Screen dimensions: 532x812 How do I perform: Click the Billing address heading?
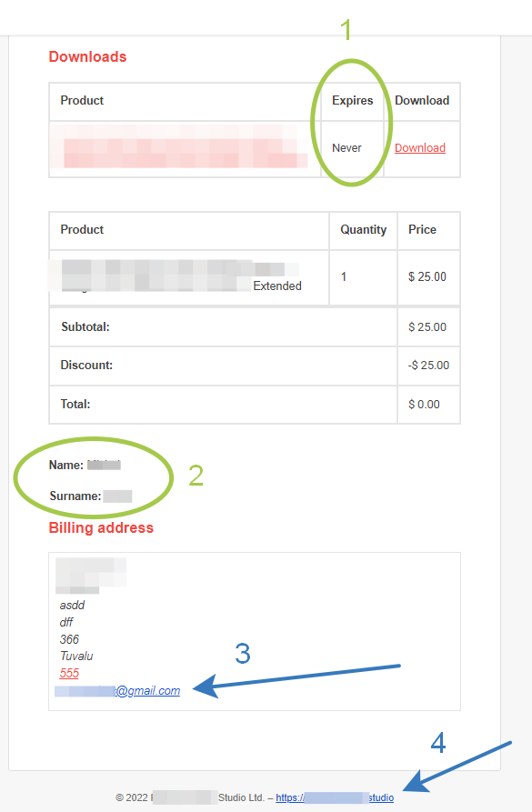click(x=101, y=527)
